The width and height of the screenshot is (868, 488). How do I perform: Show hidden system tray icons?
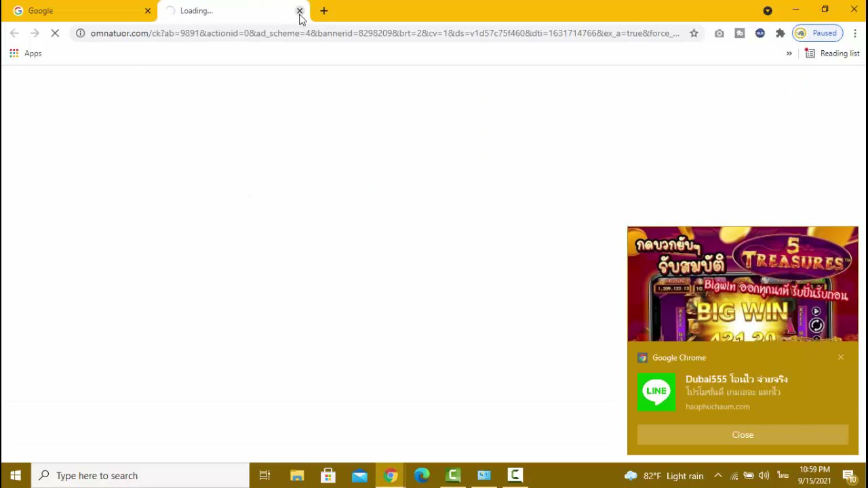tap(718, 476)
